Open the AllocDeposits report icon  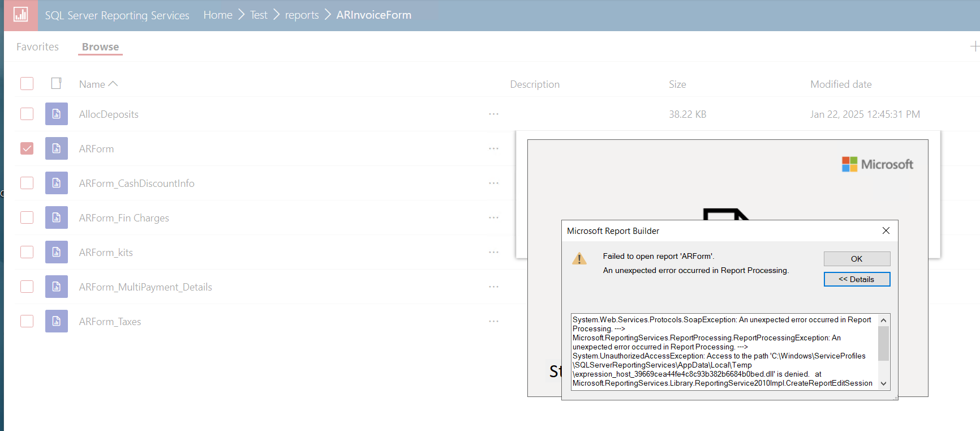pos(57,114)
